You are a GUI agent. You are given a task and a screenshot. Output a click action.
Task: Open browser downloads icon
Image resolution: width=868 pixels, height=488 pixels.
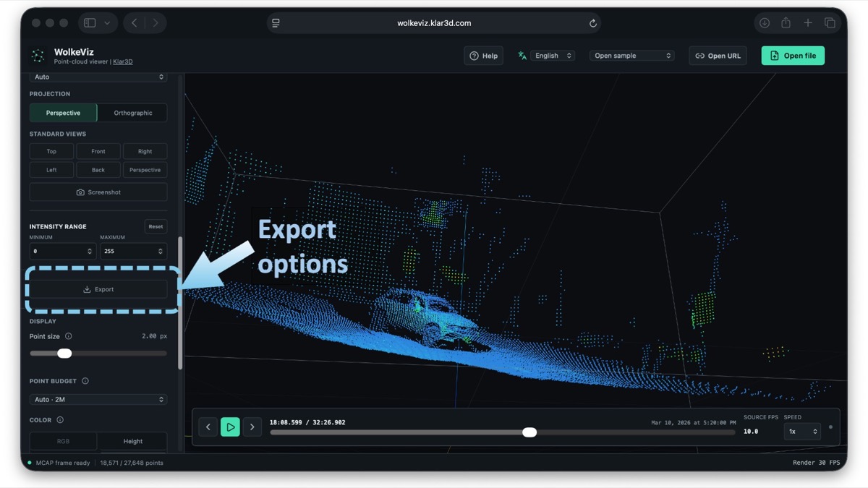coord(764,23)
